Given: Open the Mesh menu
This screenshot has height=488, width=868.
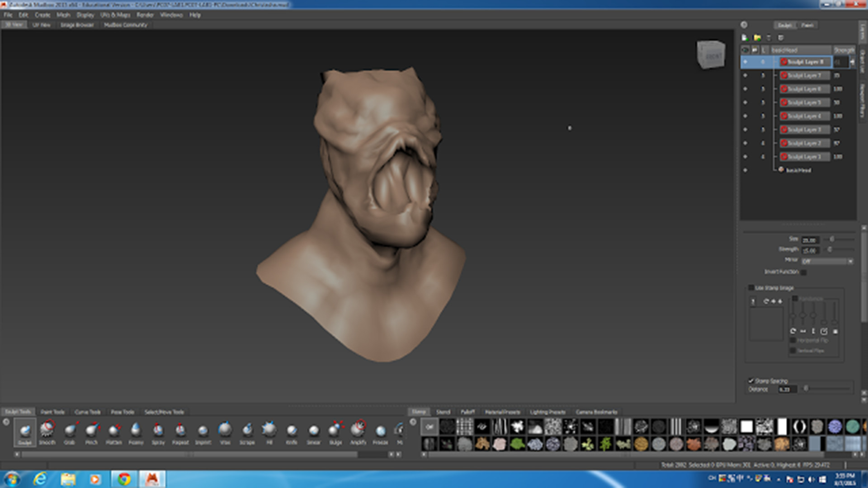Looking at the screenshot, I should [64, 15].
